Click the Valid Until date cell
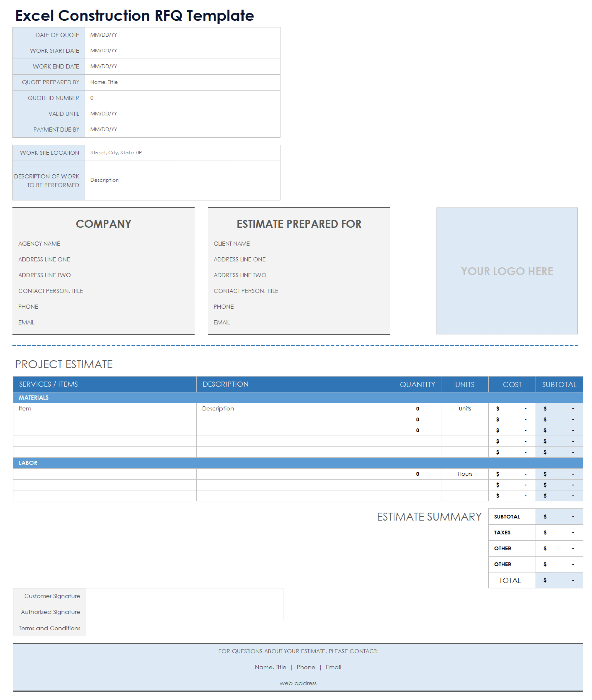592x700 pixels. coord(182,114)
